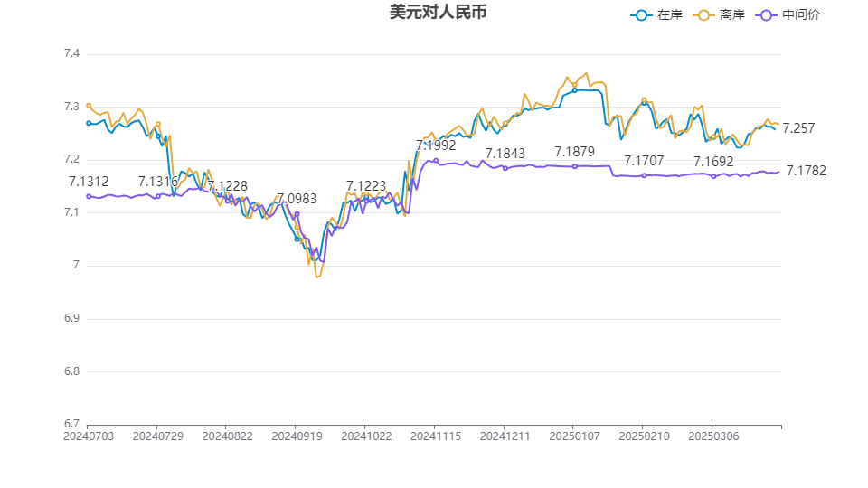Click the 7.1707 data point label
This screenshot has height=488, width=868.
tap(644, 161)
